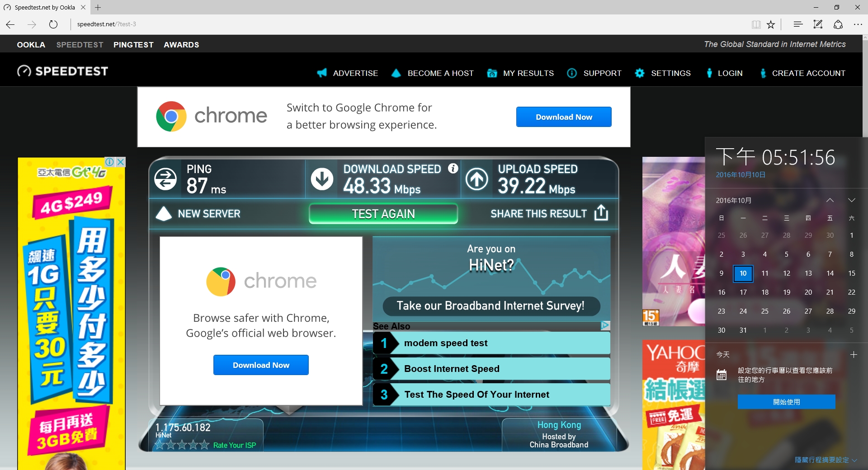Select October 31 in the calendar
The width and height of the screenshot is (868, 470).
point(743,330)
